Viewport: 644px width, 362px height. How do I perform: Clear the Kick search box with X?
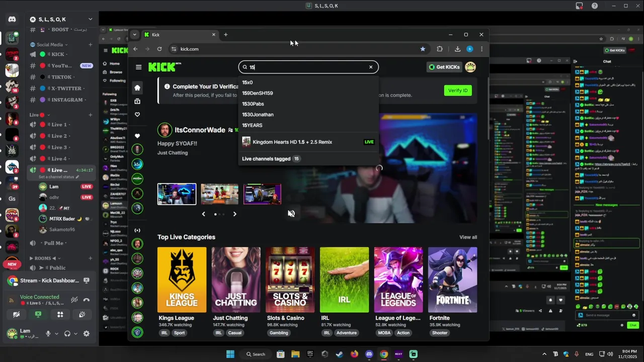click(x=371, y=67)
